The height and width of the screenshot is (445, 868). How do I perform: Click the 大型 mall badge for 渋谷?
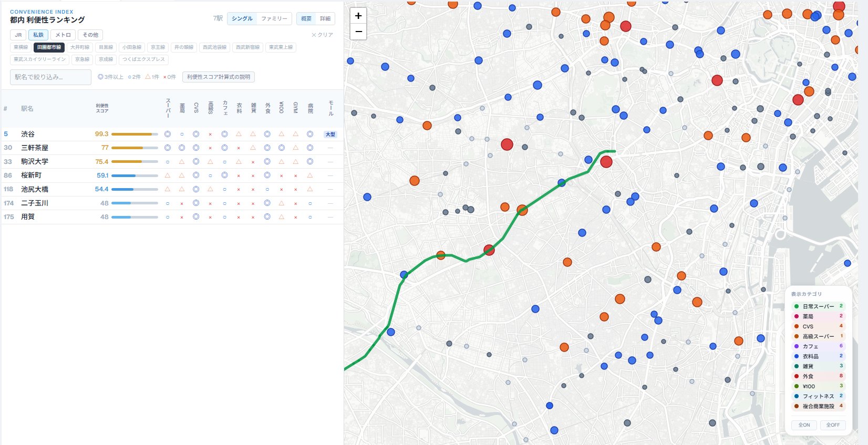[x=330, y=134]
